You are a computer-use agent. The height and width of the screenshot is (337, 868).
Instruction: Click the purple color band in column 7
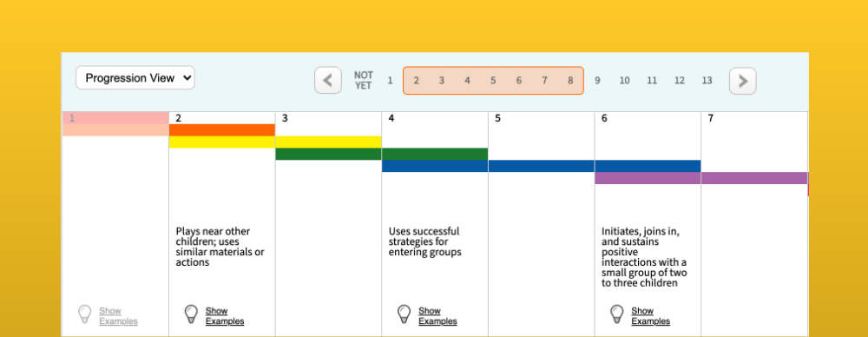tap(754, 178)
